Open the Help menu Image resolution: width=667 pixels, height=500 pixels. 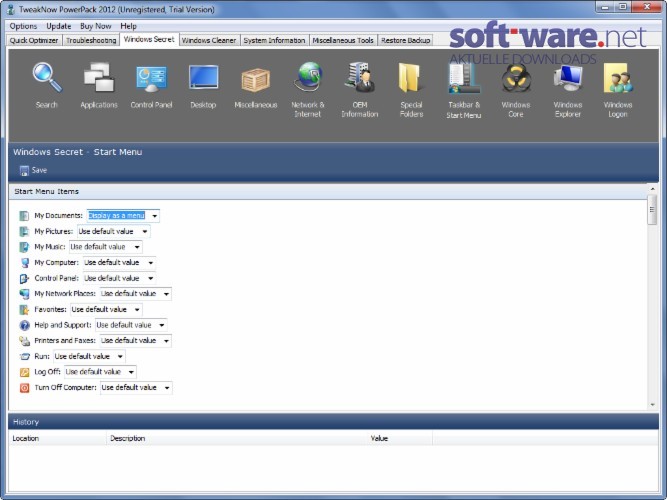coord(128,26)
